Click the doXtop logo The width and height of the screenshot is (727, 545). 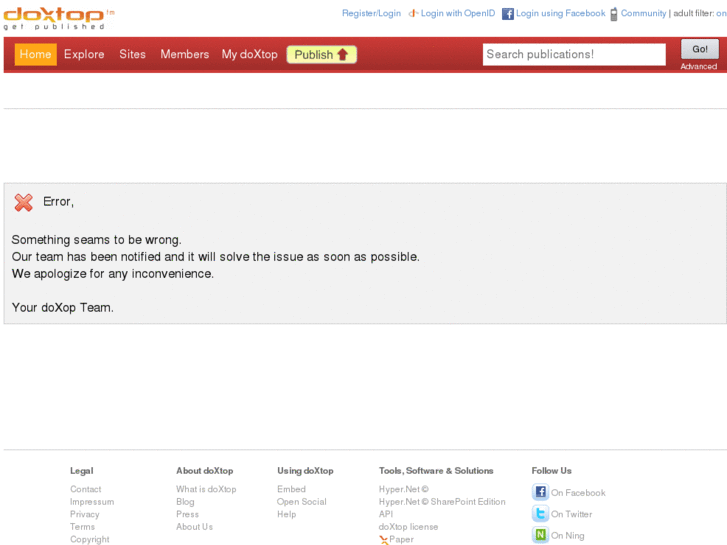point(58,18)
